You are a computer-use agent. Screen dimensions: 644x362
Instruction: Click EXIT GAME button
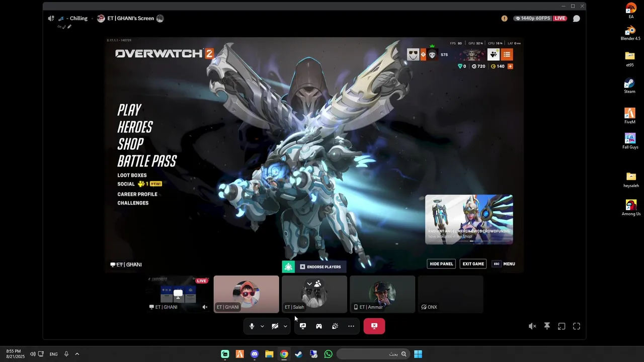(473, 264)
